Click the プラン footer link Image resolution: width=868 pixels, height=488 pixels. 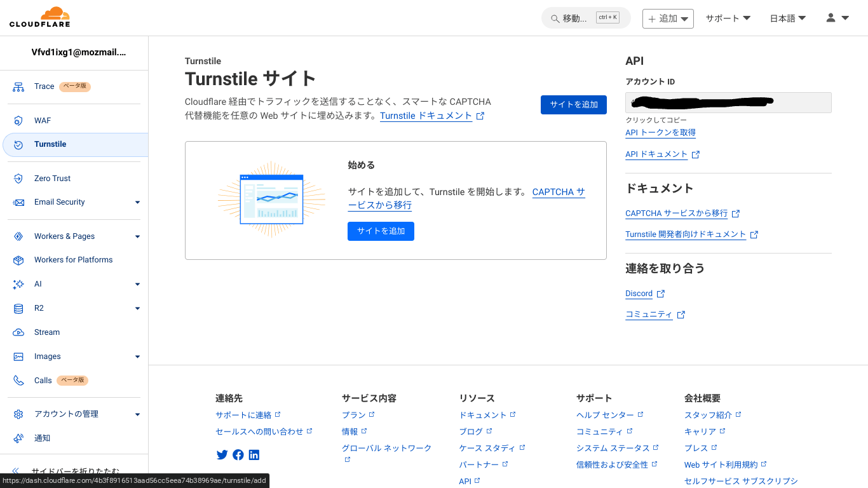(353, 415)
